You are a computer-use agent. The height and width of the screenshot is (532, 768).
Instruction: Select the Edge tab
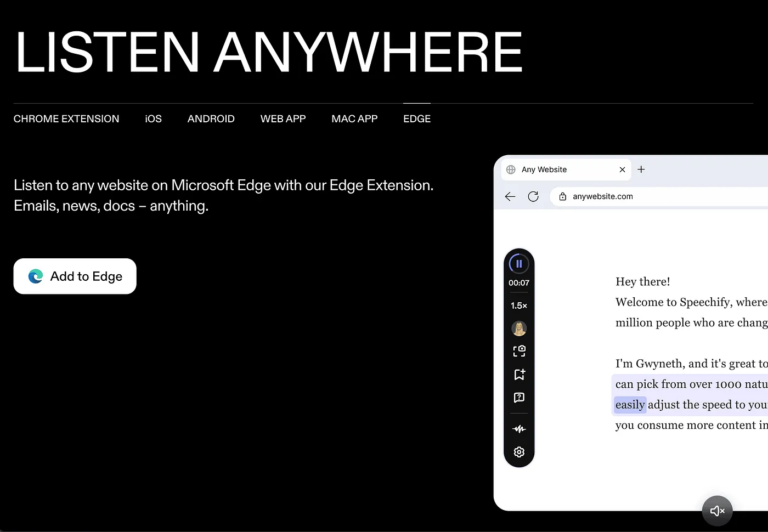pyautogui.click(x=417, y=118)
